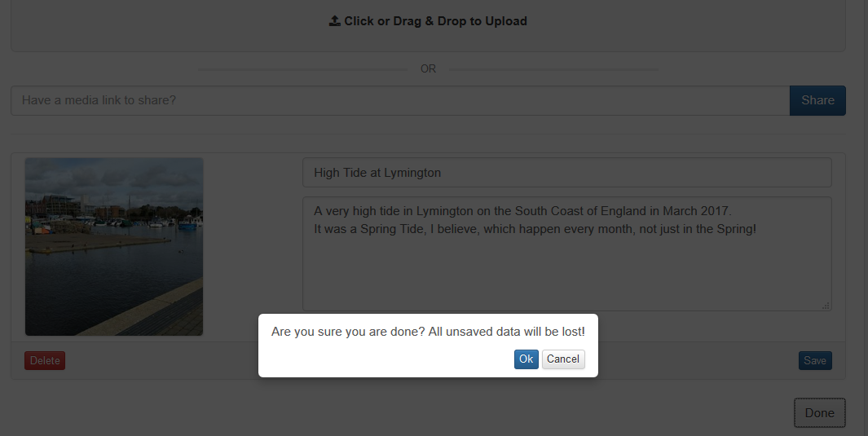Click the description box resize grip icon
868x436 pixels.
tap(826, 306)
